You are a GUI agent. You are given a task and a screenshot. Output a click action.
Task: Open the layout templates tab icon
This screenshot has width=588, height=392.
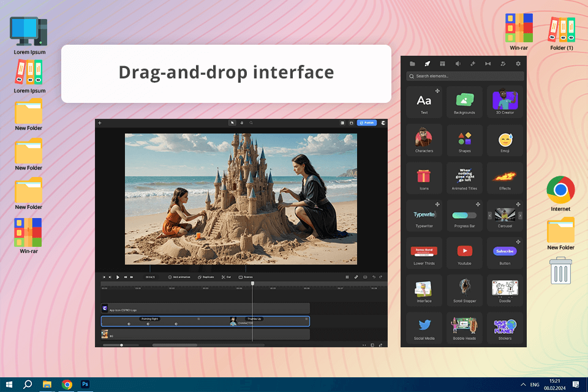click(x=442, y=64)
